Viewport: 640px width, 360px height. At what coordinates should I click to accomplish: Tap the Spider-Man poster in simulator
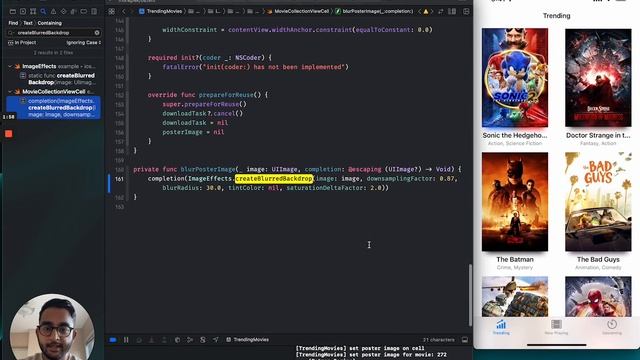pos(598,297)
